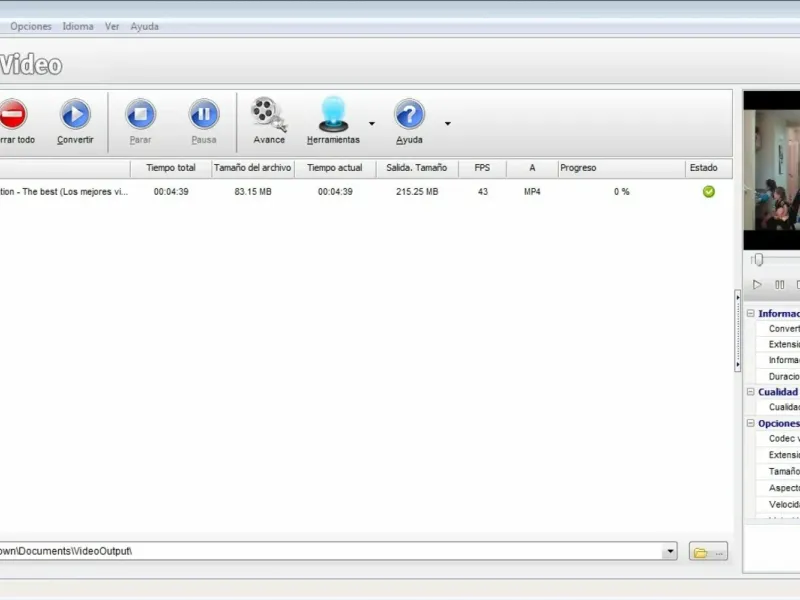Viewport: 800px width, 600px height.
Task: Click the green status check icon
Action: 709,192
